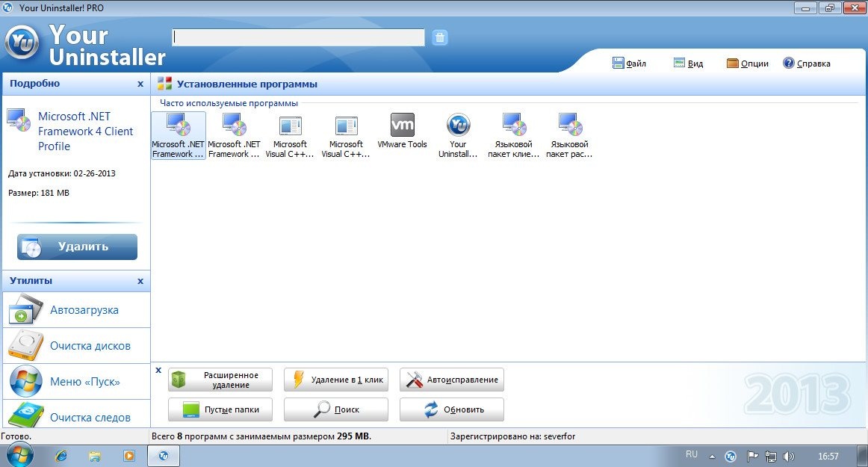Open the Очистка дисков utility
The height and width of the screenshot is (467, 868).
tap(76, 346)
